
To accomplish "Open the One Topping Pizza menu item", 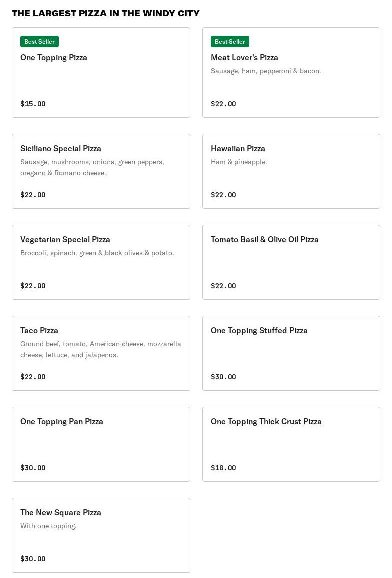I will [x=101, y=73].
